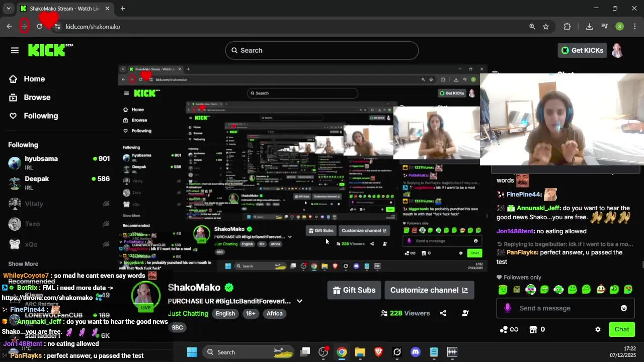Click the kick.com/shakomako address bar
Screen dimensions: 644x362
pos(93,27)
